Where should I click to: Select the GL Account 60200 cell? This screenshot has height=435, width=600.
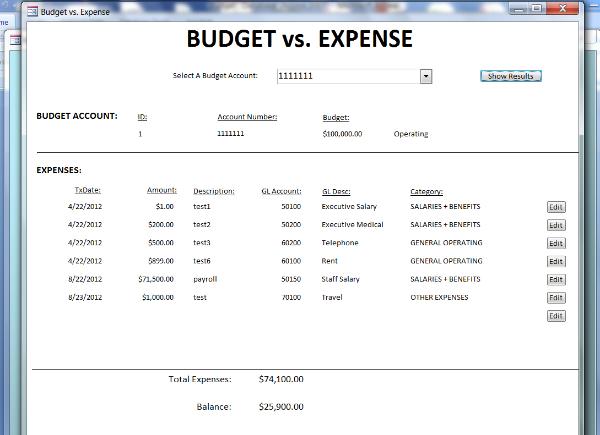point(291,243)
